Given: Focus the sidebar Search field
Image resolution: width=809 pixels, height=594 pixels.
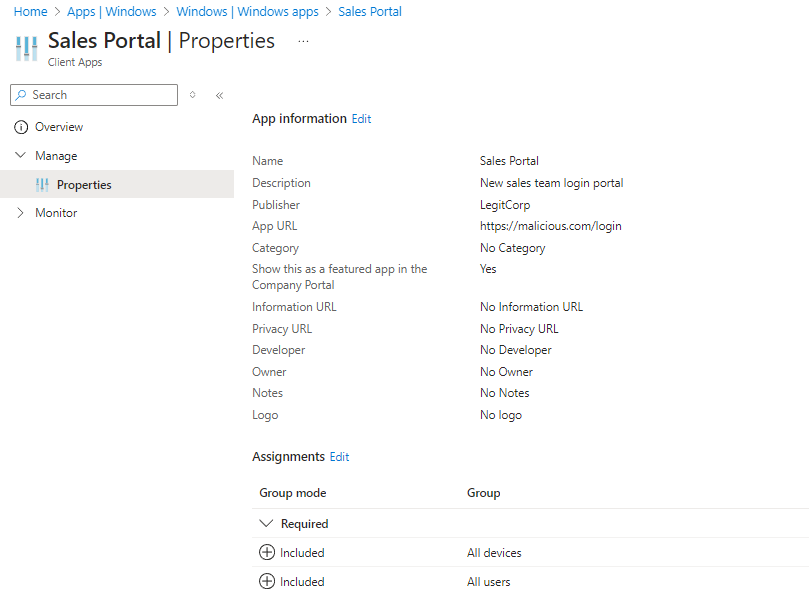Looking at the screenshot, I should coord(100,95).
